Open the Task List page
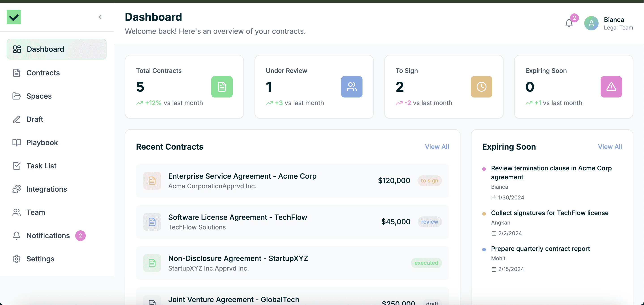This screenshot has width=644, height=305. coord(41,166)
